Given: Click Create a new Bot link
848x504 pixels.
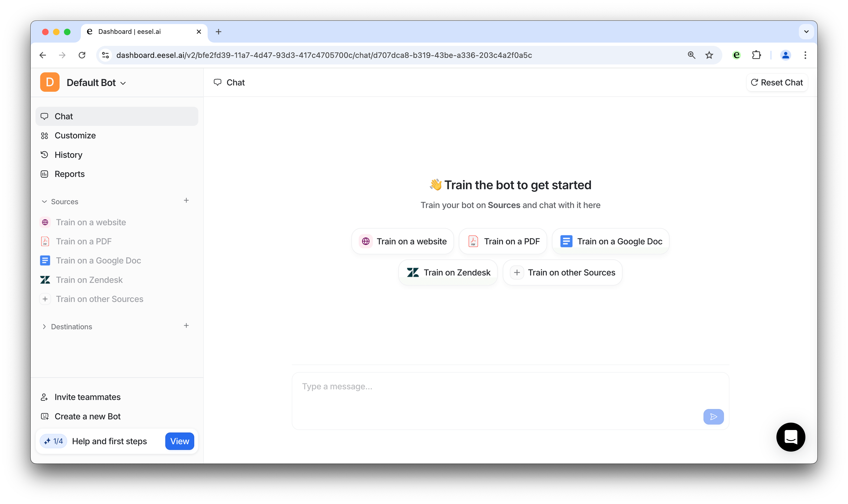Looking at the screenshot, I should [x=87, y=416].
